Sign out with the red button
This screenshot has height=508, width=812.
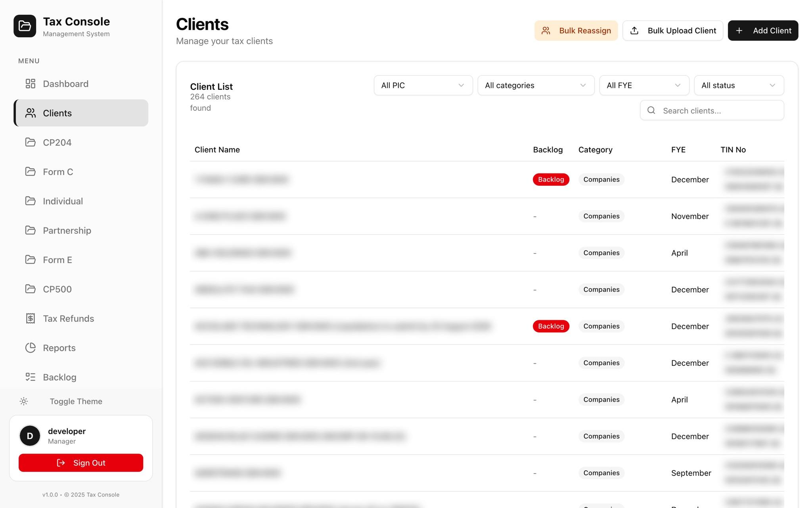pyautogui.click(x=81, y=463)
